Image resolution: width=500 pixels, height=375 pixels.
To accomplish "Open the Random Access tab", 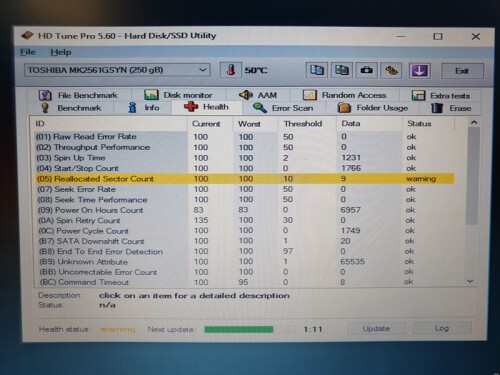I will coord(344,95).
